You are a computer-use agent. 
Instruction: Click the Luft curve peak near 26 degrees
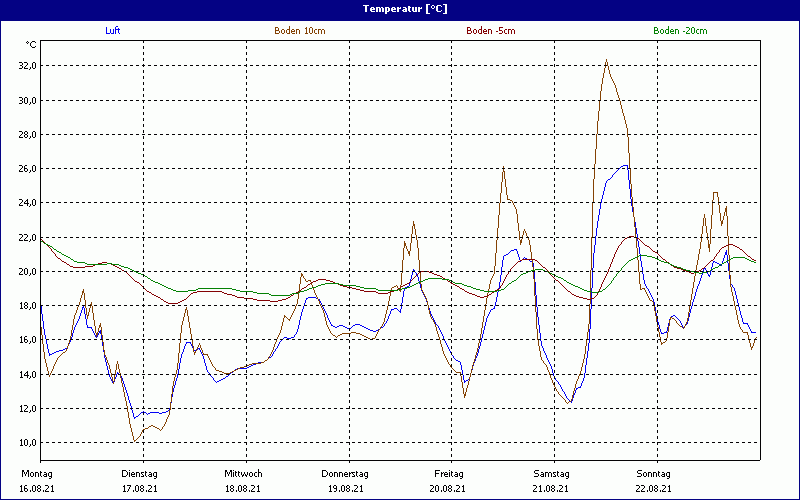coord(625,165)
